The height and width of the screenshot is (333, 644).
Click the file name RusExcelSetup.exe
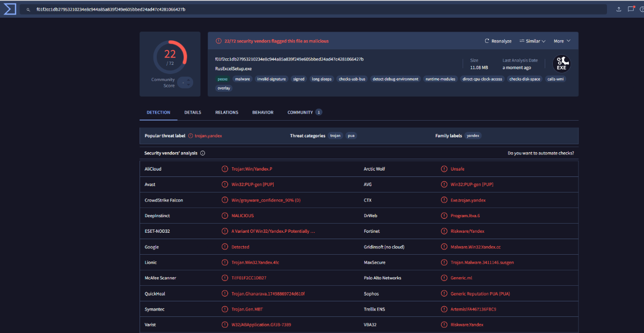[233, 69]
